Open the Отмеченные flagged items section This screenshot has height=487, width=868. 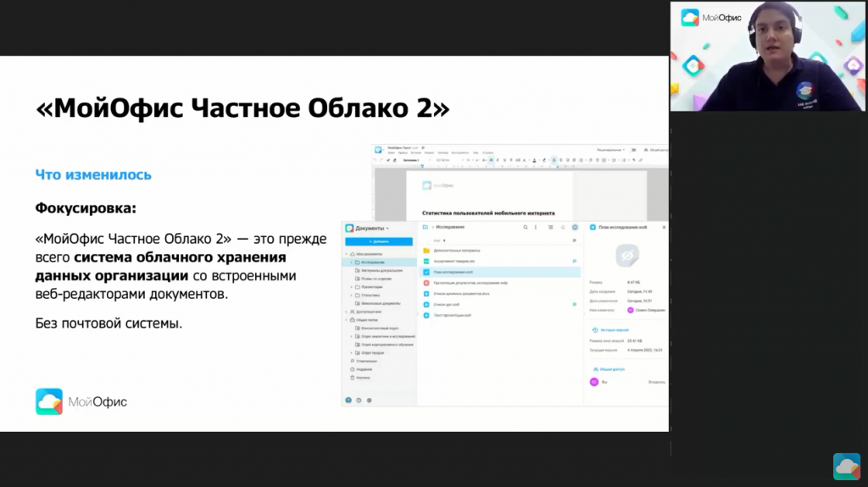[366, 362]
